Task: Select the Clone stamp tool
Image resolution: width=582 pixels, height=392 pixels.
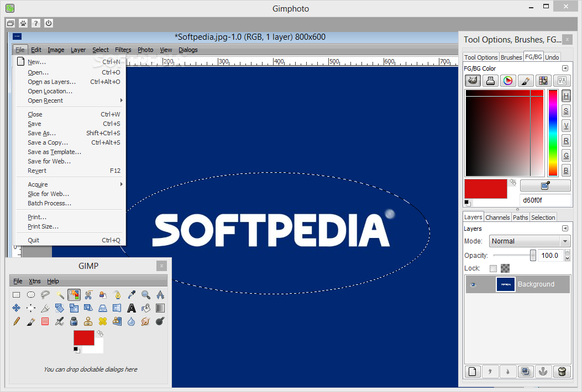Action: pos(88,321)
